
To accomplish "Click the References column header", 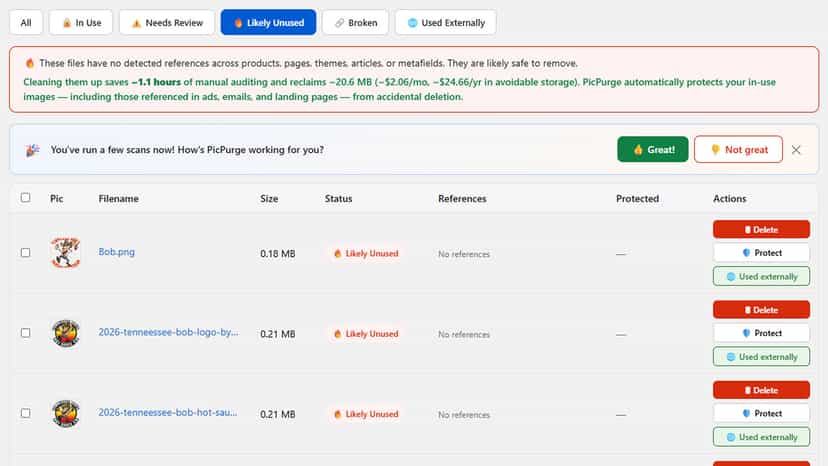I will (462, 199).
